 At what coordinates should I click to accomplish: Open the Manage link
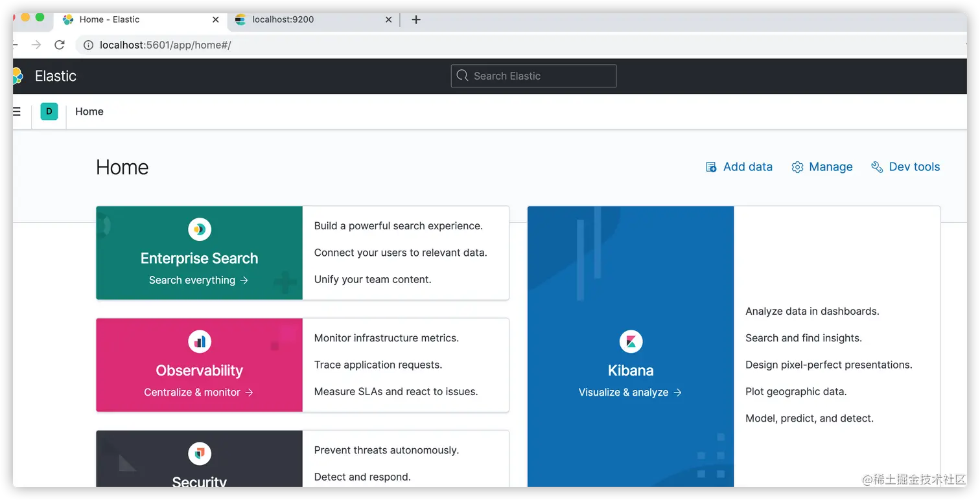822,167
